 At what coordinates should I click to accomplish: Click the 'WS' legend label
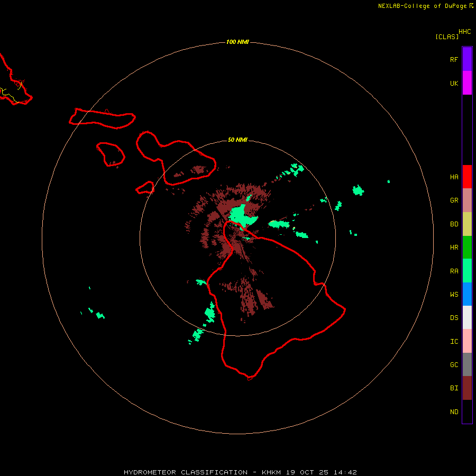[454, 294]
